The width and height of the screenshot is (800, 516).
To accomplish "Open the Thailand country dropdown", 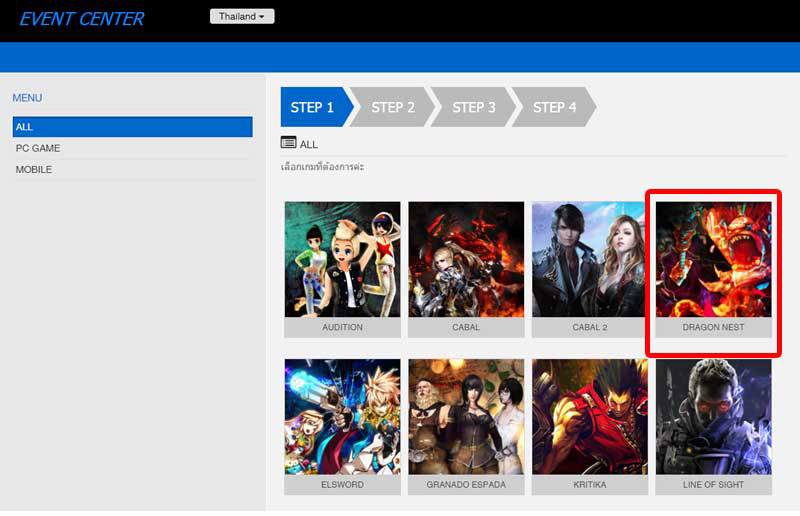I will pos(242,16).
